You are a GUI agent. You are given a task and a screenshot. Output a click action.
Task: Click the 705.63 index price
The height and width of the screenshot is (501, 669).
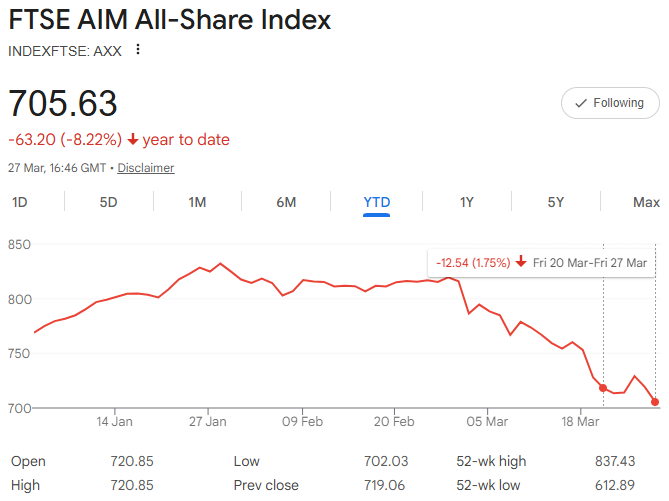coord(63,103)
